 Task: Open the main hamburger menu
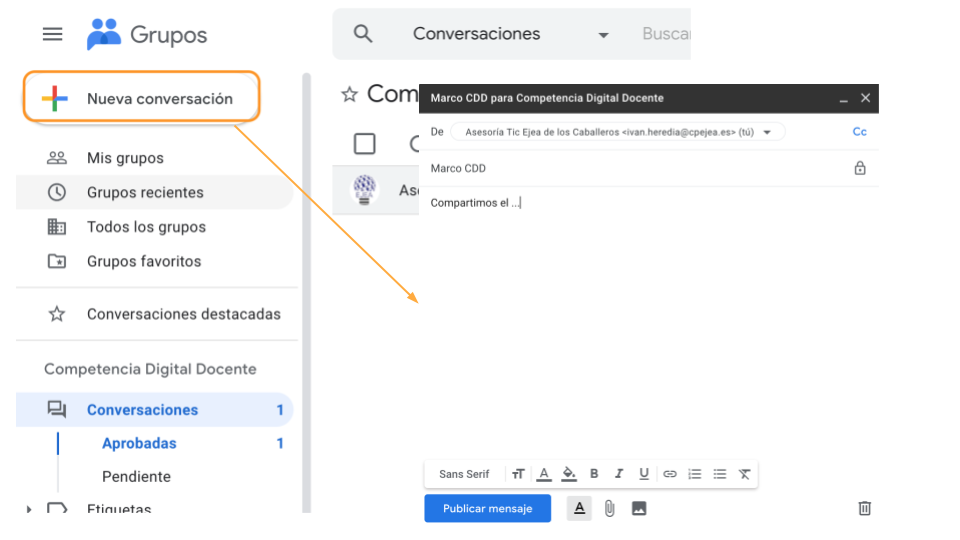(53, 34)
